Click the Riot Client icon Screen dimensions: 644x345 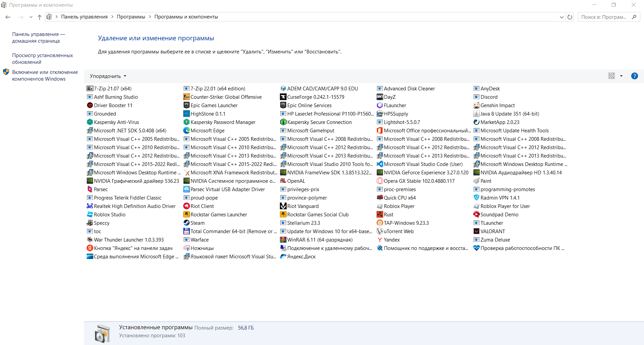(187, 206)
